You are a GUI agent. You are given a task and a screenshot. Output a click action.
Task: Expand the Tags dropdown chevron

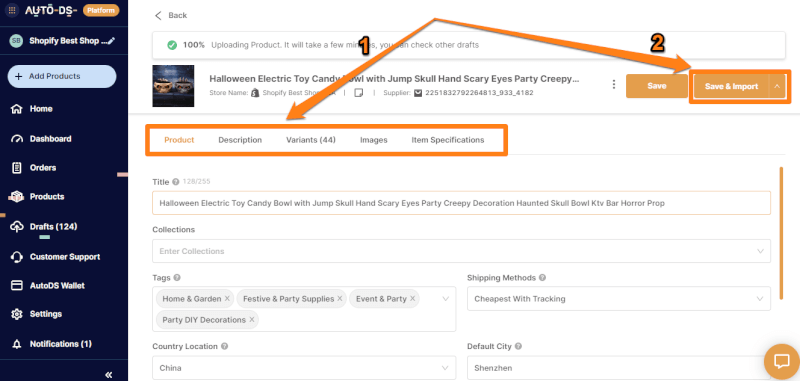[x=445, y=299]
